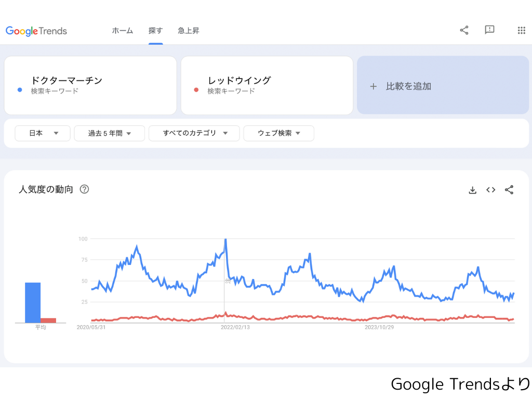Download the chart data as CSV
The width and height of the screenshot is (532, 399).
[472, 190]
